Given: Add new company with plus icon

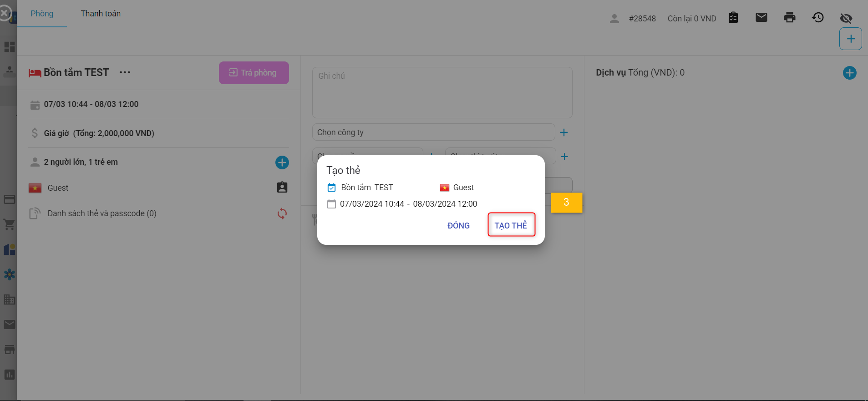Looking at the screenshot, I should pyautogui.click(x=563, y=132).
